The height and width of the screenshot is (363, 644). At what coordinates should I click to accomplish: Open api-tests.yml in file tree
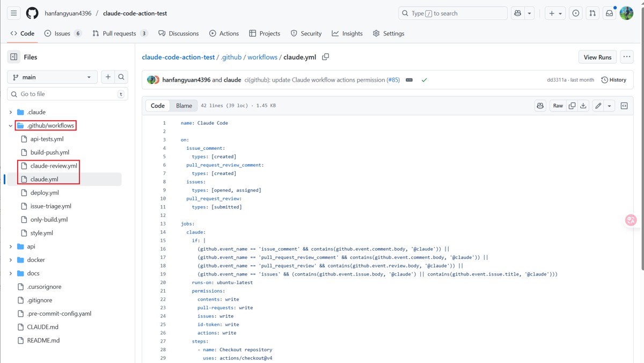pos(47,139)
